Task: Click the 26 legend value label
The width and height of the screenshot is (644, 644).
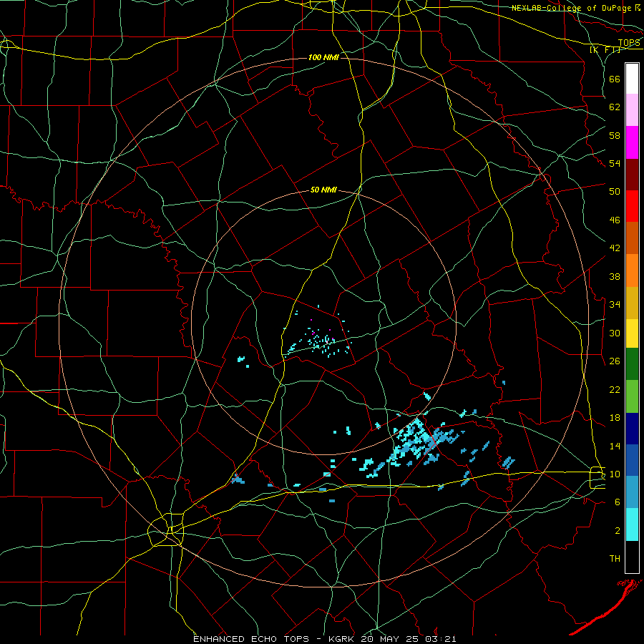Action: click(x=615, y=361)
